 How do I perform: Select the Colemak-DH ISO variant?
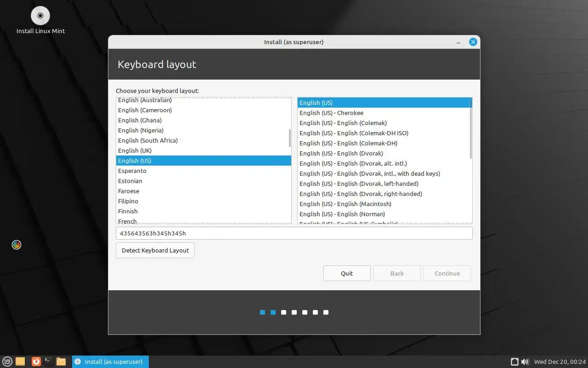(x=385, y=133)
